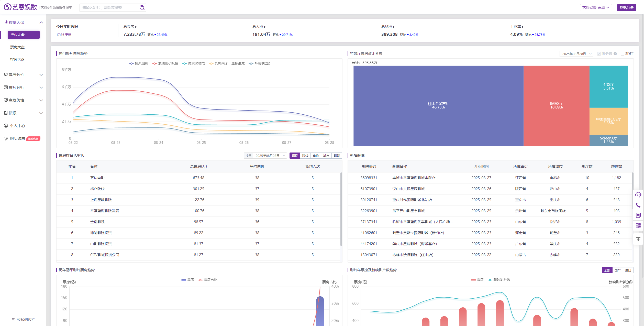Screen dimensions: 644x326
Task: Open the QR code icon
Action: pos(638,226)
